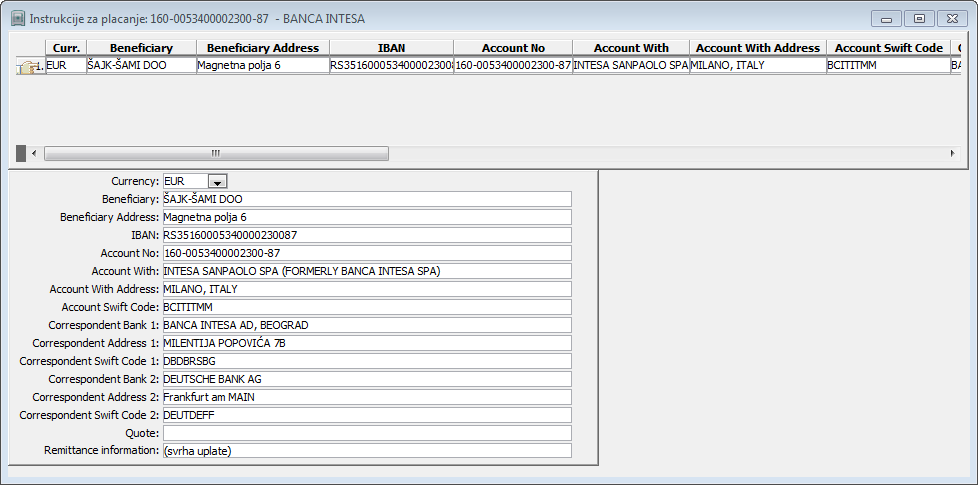
Task: Select the EUR cell in grid row
Action: [65, 65]
